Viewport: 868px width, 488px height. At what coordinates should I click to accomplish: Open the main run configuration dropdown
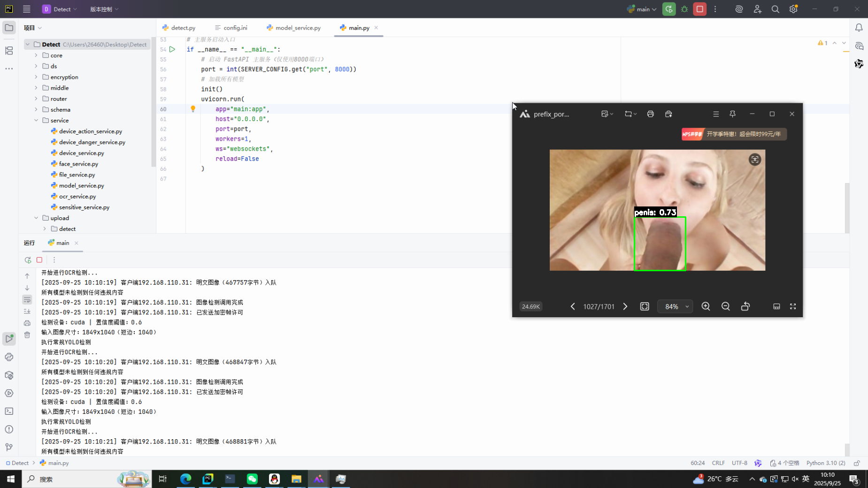click(x=642, y=9)
